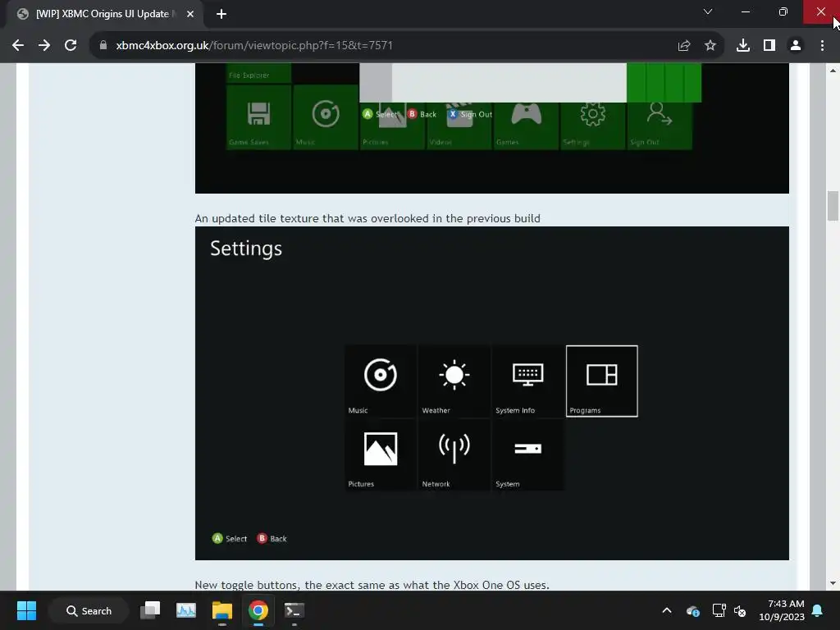Open the Chrome profile avatar

796,46
